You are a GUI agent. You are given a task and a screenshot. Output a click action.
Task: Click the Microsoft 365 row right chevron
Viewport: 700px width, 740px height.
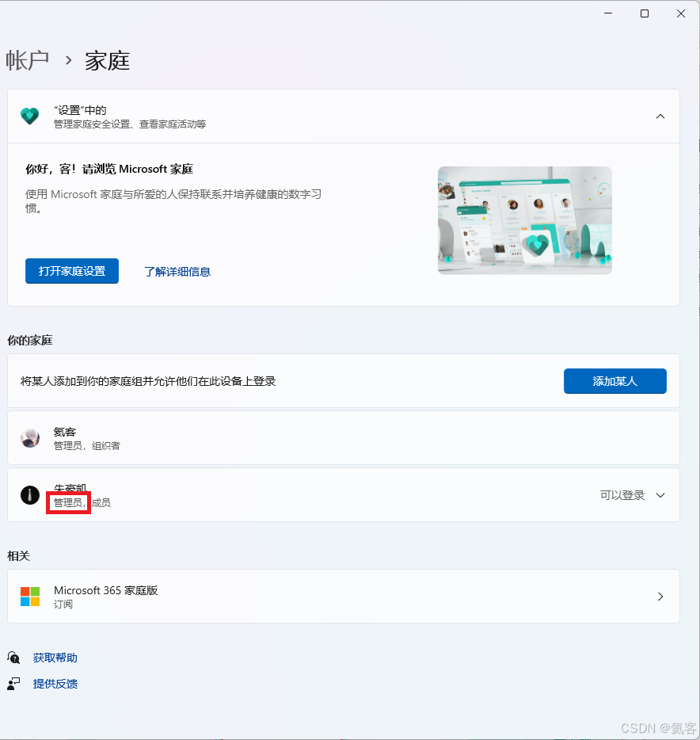coord(660,597)
